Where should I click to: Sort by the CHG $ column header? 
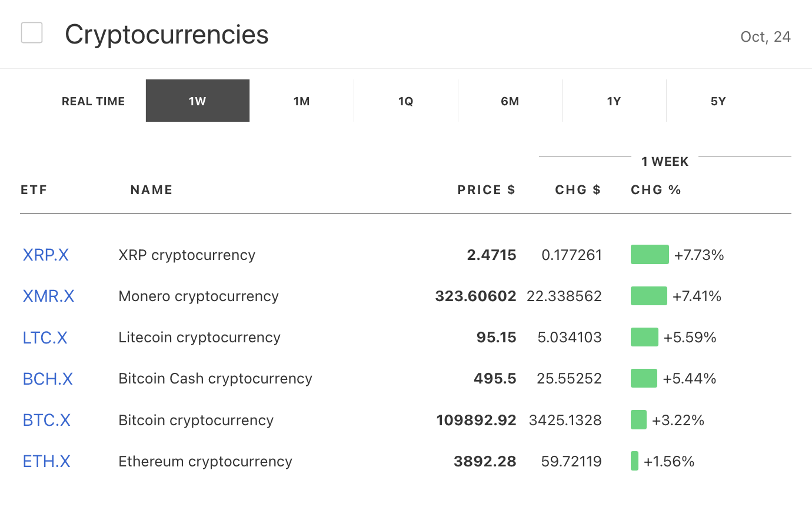click(x=578, y=190)
